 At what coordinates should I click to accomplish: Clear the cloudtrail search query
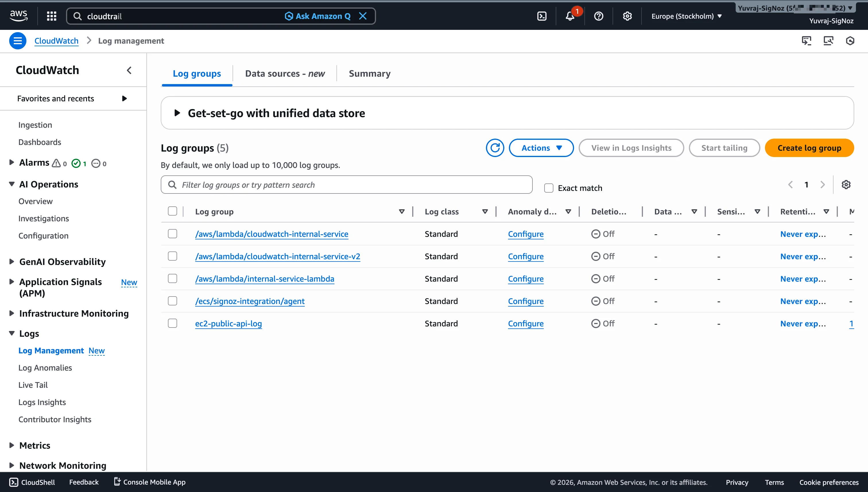coord(363,16)
